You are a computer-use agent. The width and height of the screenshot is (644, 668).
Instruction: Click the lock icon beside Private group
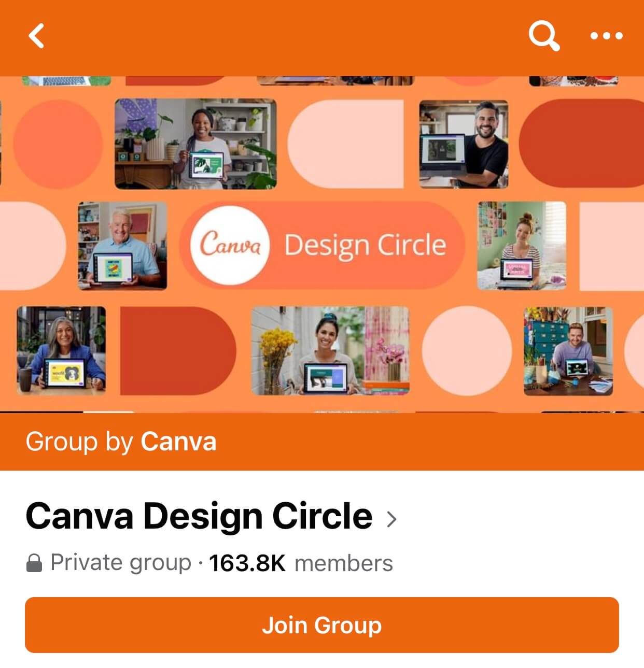(x=34, y=563)
